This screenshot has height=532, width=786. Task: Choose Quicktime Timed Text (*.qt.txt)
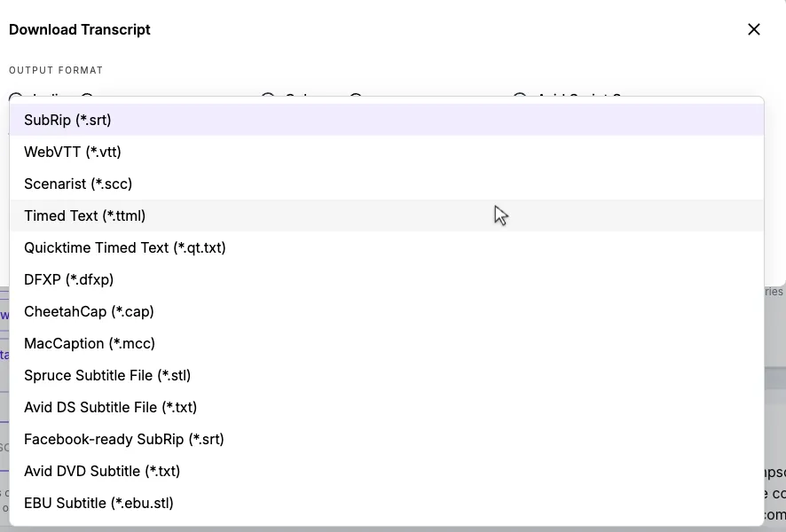[x=387, y=247]
